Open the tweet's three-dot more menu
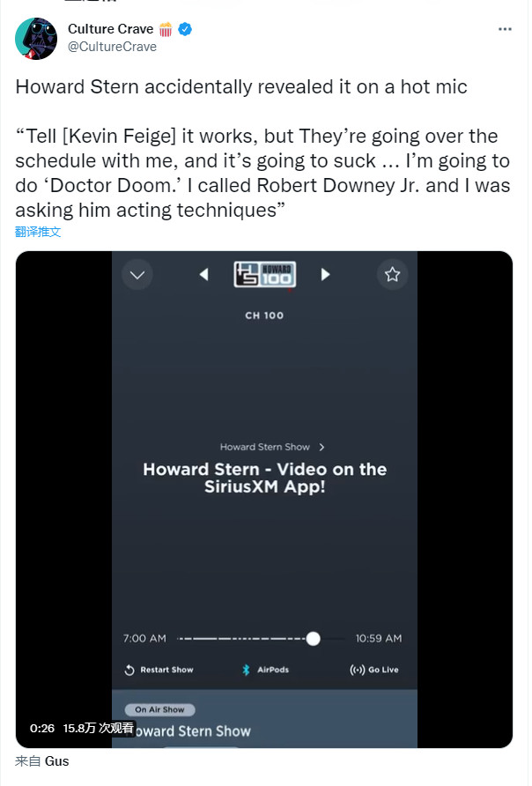Image resolution: width=532 pixels, height=786 pixels. point(505,29)
